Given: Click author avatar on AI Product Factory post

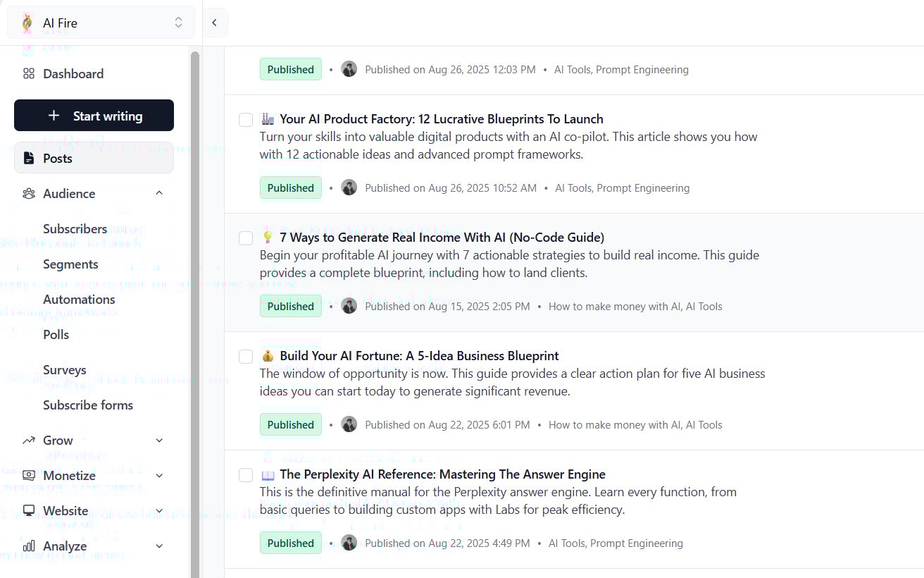Looking at the screenshot, I should [x=349, y=187].
